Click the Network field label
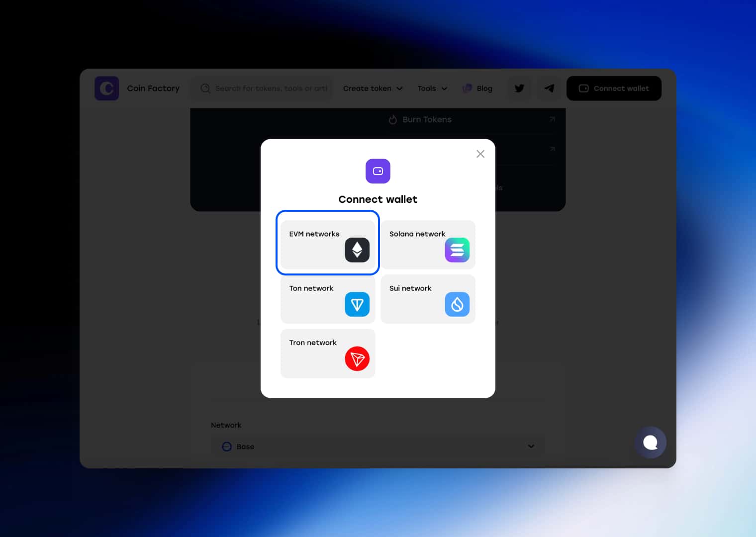The height and width of the screenshot is (537, 756). pos(226,425)
